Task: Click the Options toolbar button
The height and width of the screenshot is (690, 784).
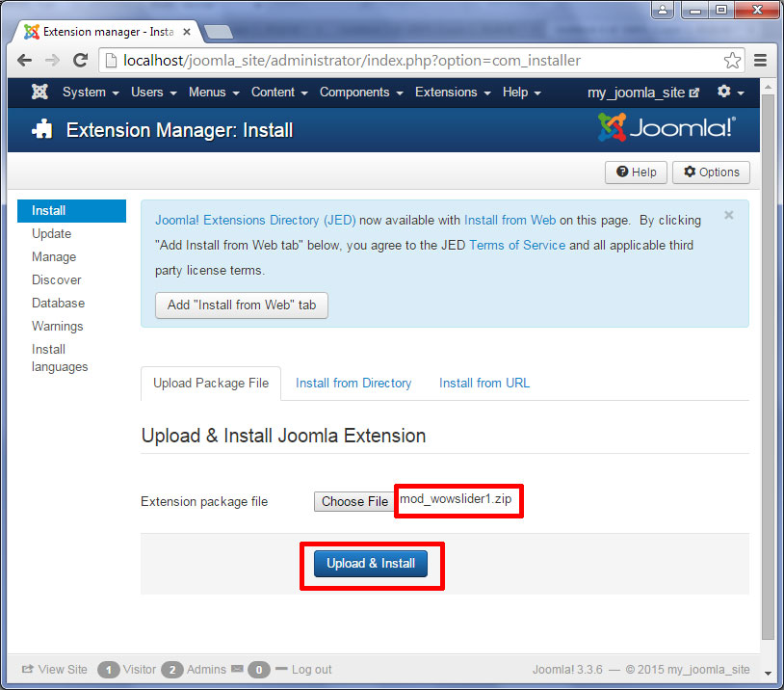Action: click(711, 172)
